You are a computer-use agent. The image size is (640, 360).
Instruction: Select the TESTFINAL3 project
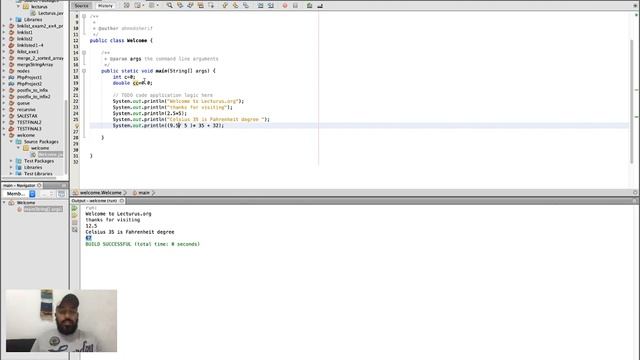coord(29,129)
